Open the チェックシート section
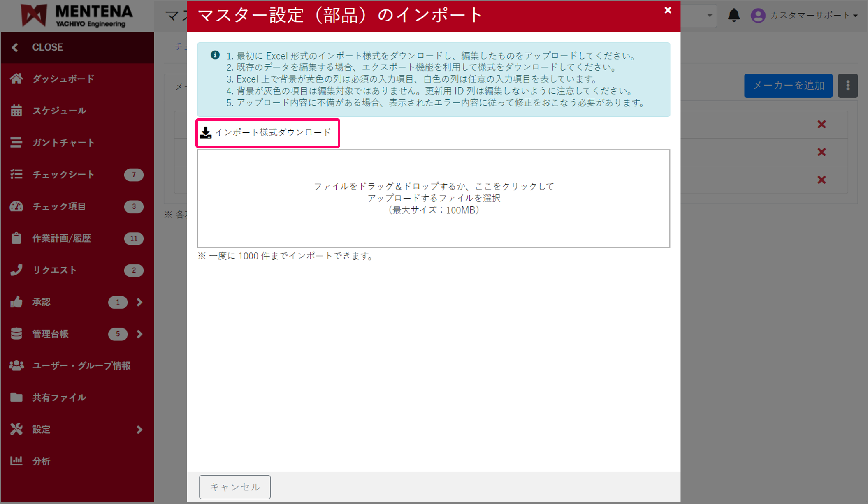Image resolution: width=868 pixels, height=504 pixels. point(63,174)
